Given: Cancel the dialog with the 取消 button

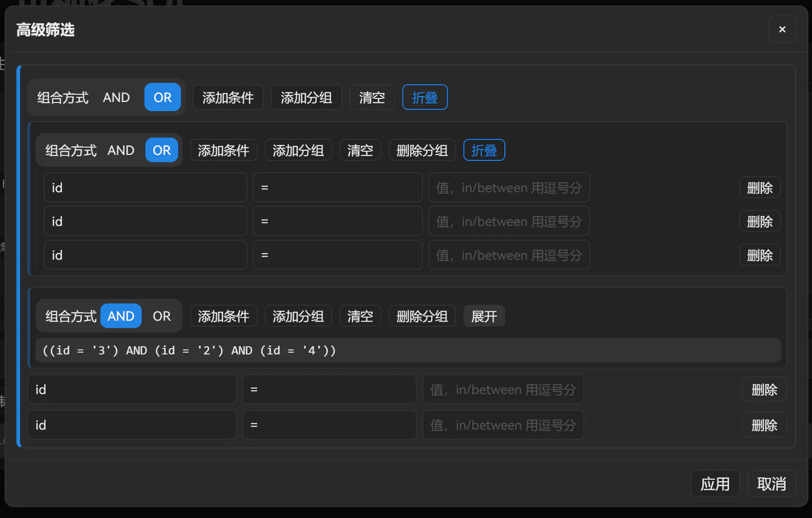Looking at the screenshot, I should click(771, 483).
